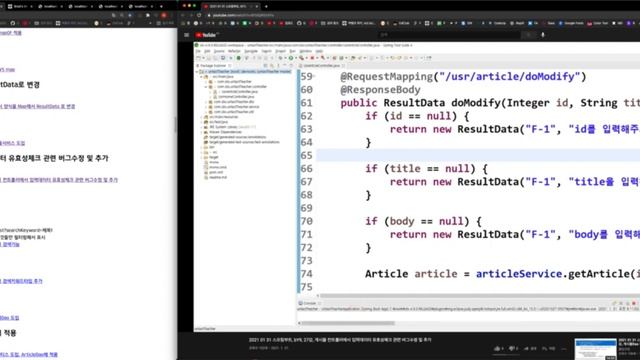Open the '검색키워드타입 추가' link in left window
Screen dimensions: 640x360
(x=21, y=281)
